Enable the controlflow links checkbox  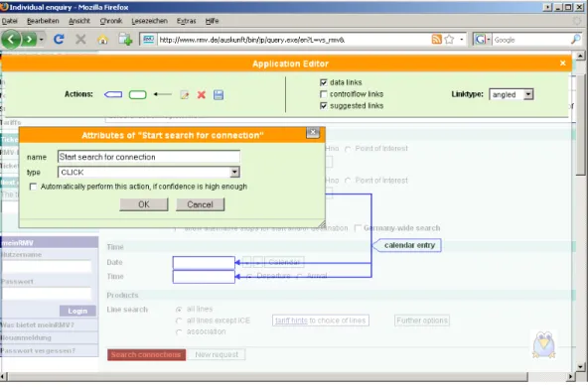(323, 94)
